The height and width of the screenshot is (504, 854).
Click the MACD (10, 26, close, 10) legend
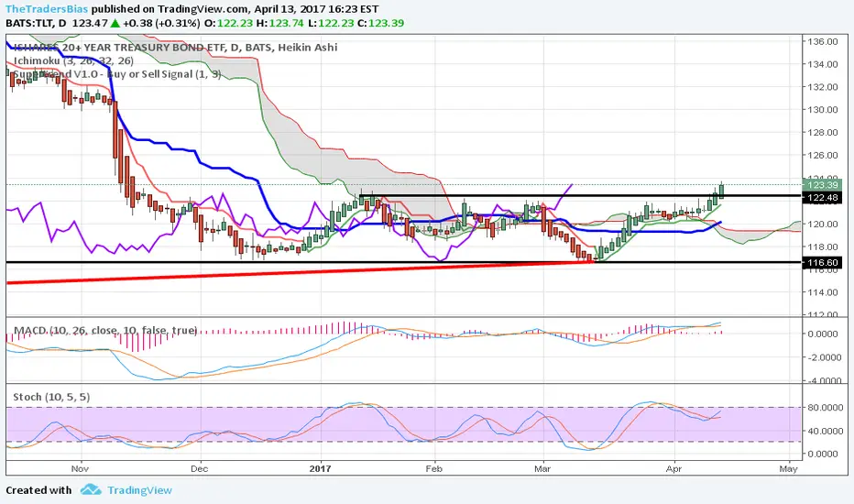click(x=105, y=330)
